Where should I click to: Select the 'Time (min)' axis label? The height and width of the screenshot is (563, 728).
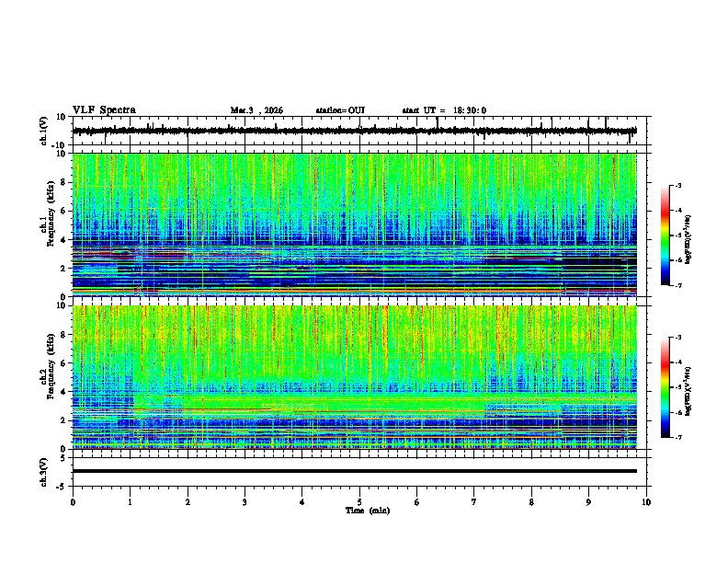(368, 511)
